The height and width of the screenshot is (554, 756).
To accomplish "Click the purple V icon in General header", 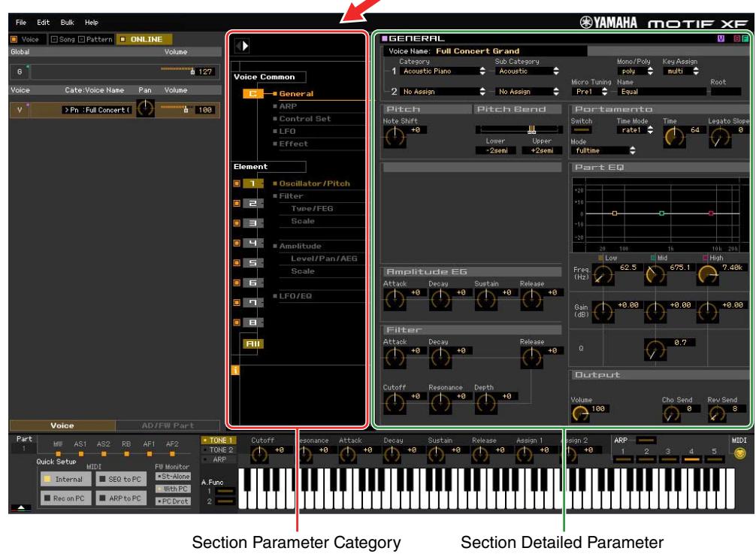I will coord(721,38).
